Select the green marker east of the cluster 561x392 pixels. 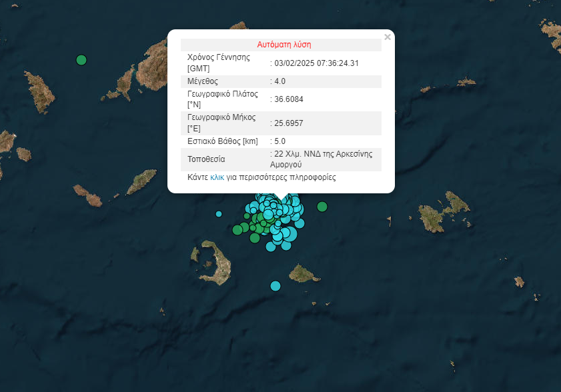coord(322,207)
